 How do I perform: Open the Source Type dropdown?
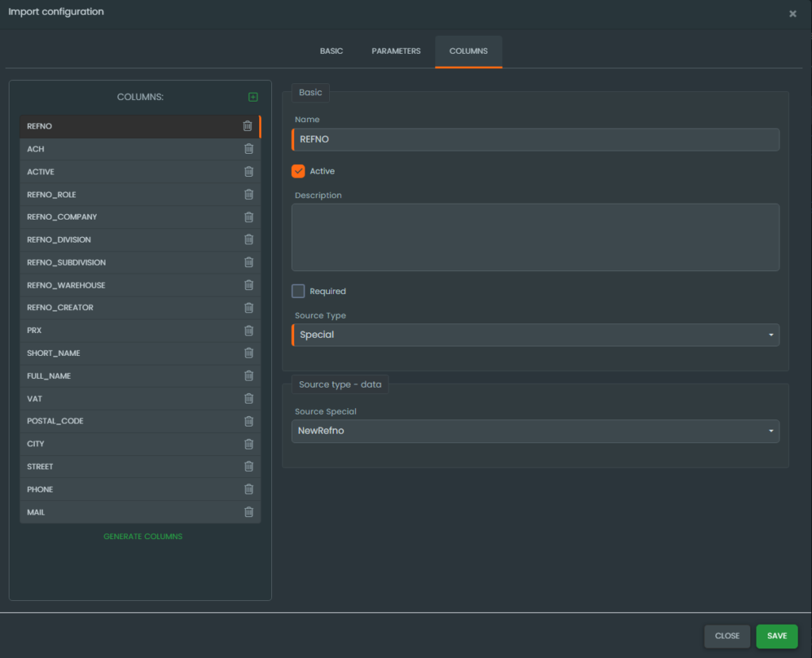click(535, 335)
